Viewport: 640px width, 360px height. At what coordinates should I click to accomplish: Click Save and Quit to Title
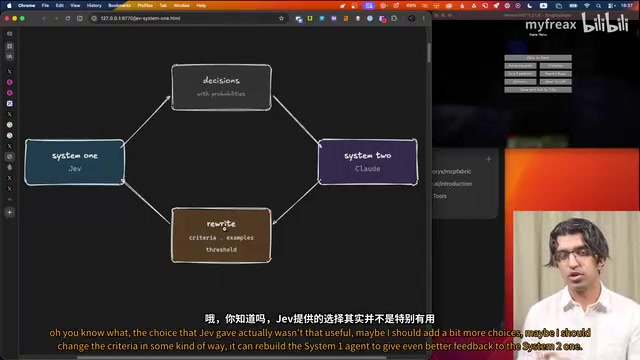pyautogui.click(x=538, y=90)
